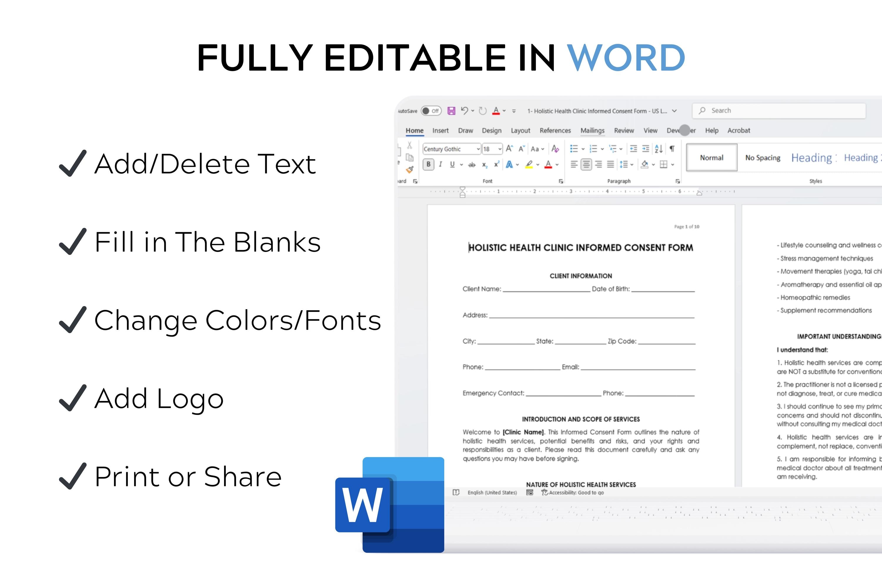Viewport: 882px width, 588px height.
Task: Click the first line indent marker on ruler
Action: pos(463,189)
